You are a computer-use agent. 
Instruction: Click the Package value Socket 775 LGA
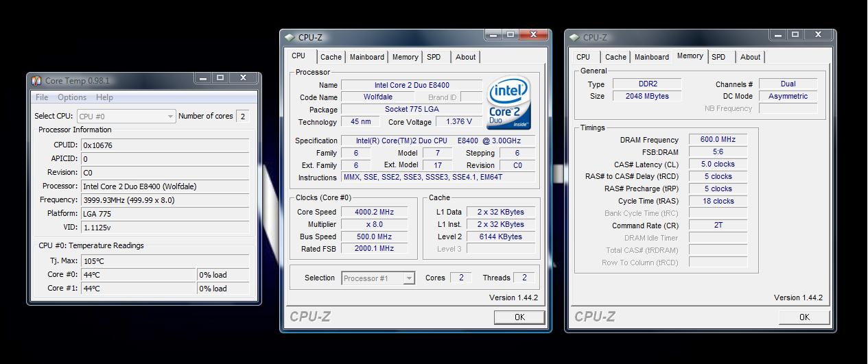click(x=412, y=110)
